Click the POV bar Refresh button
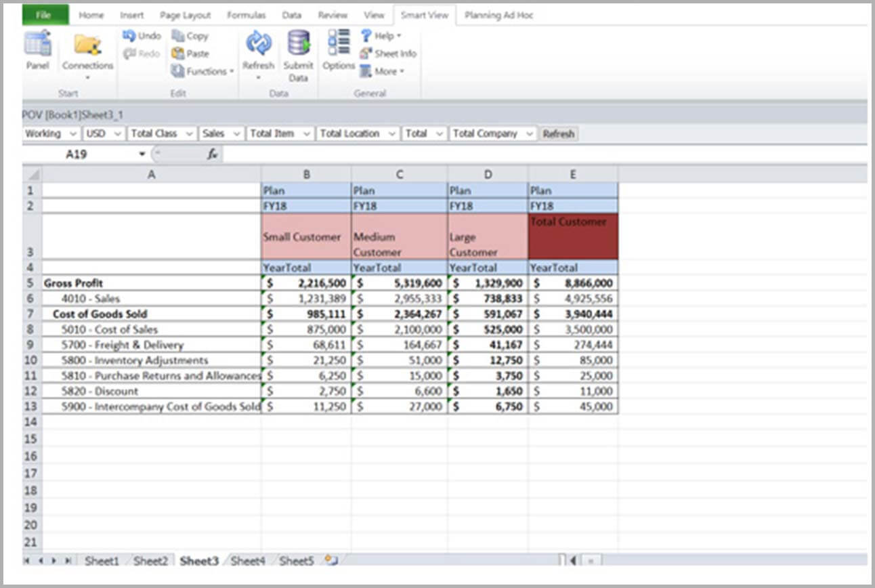 click(559, 133)
